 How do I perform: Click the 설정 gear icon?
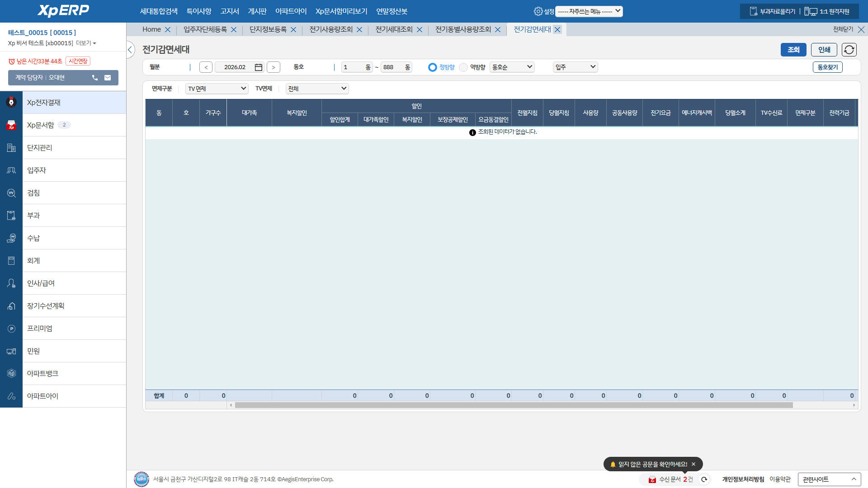point(538,11)
